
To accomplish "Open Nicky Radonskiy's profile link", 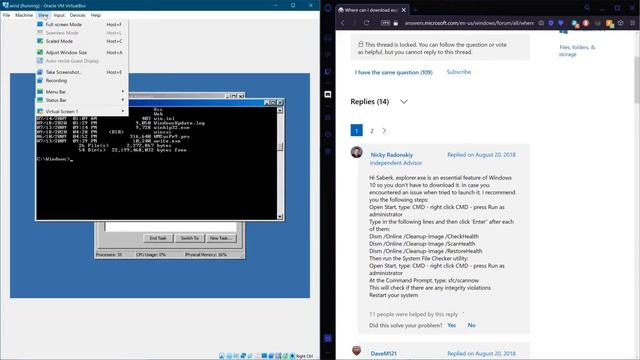I will point(391,155).
